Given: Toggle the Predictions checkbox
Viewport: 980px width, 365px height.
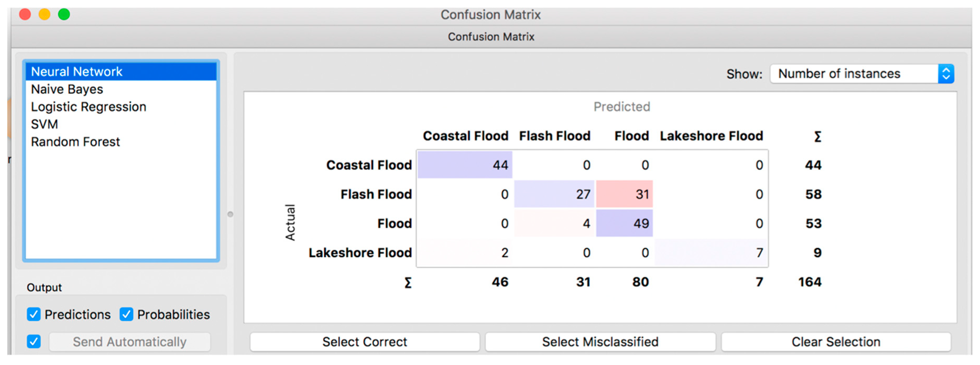Looking at the screenshot, I should point(34,314).
